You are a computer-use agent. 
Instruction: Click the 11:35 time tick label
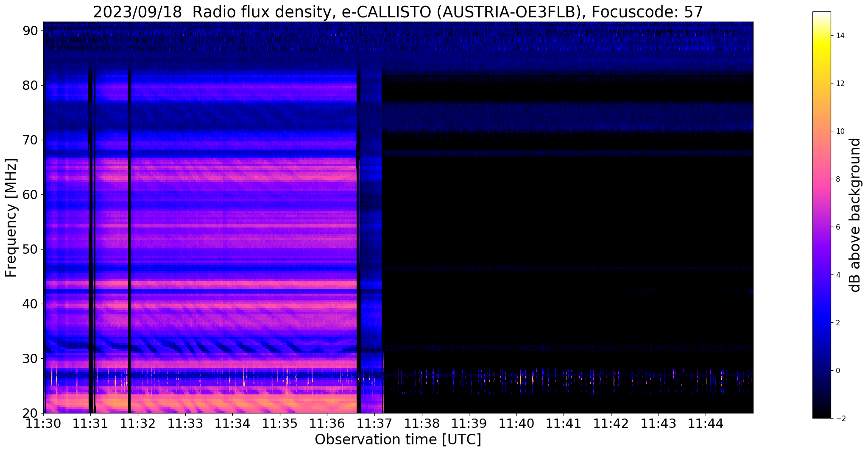click(279, 424)
